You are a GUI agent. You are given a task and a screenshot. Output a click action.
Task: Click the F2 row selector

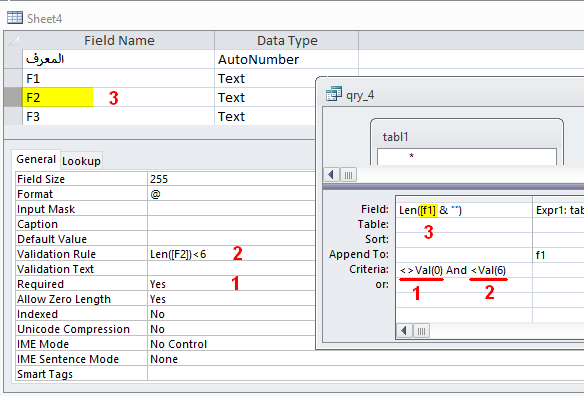[x=13, y=98]
